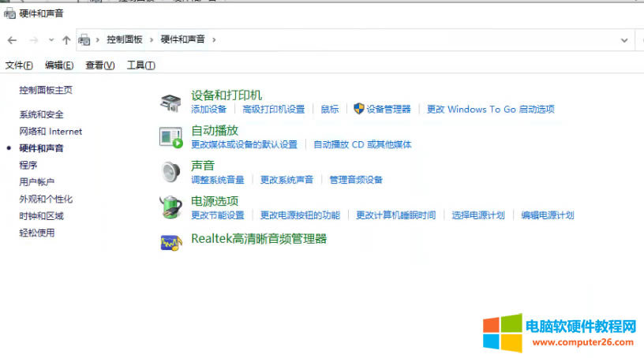This screenshot has width=644, height=358.
Task: Open the 自动播放 heading link
Action: pos(215,131)
